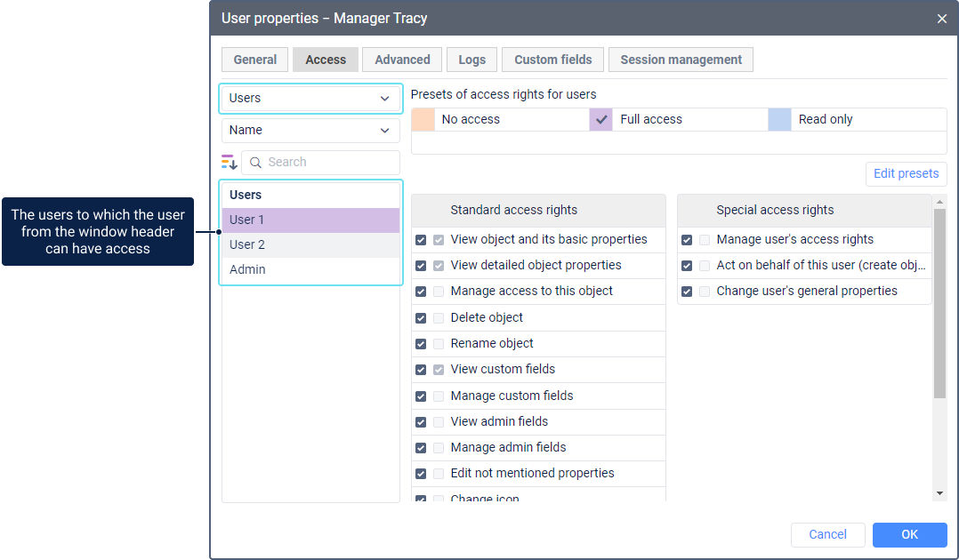Click the sort order icon beside search
959x560 pixels.
coord(230,162)
